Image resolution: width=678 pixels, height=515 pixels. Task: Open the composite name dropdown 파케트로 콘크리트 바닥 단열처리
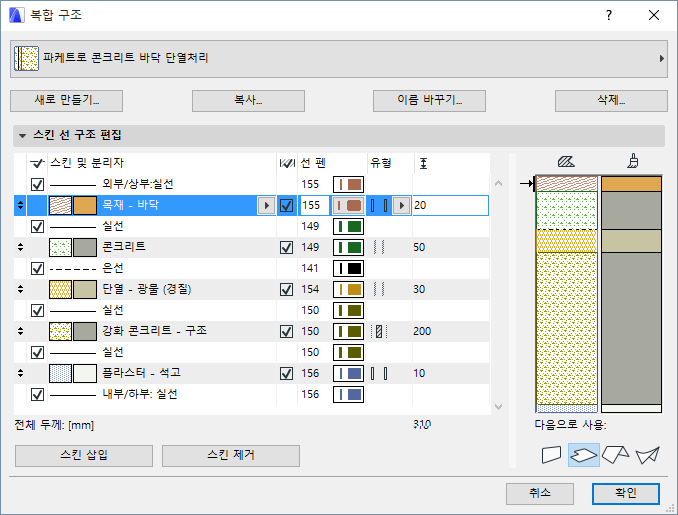click(x=339, y=59)
